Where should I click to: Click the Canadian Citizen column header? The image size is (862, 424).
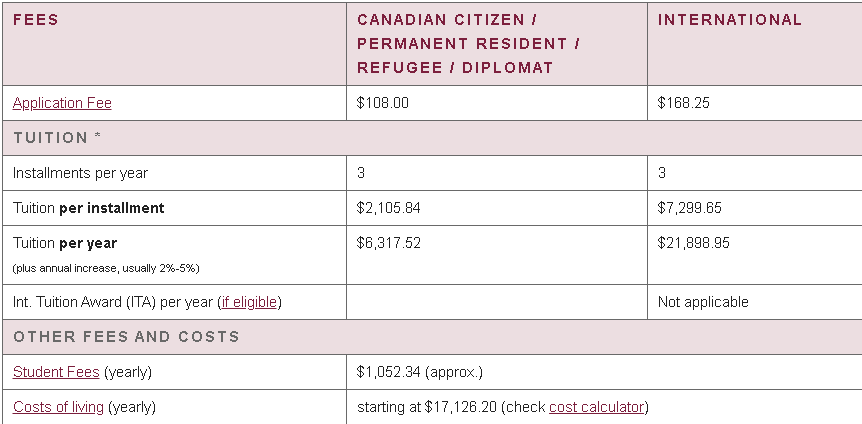pyautogui.click(x=468, y=44)
